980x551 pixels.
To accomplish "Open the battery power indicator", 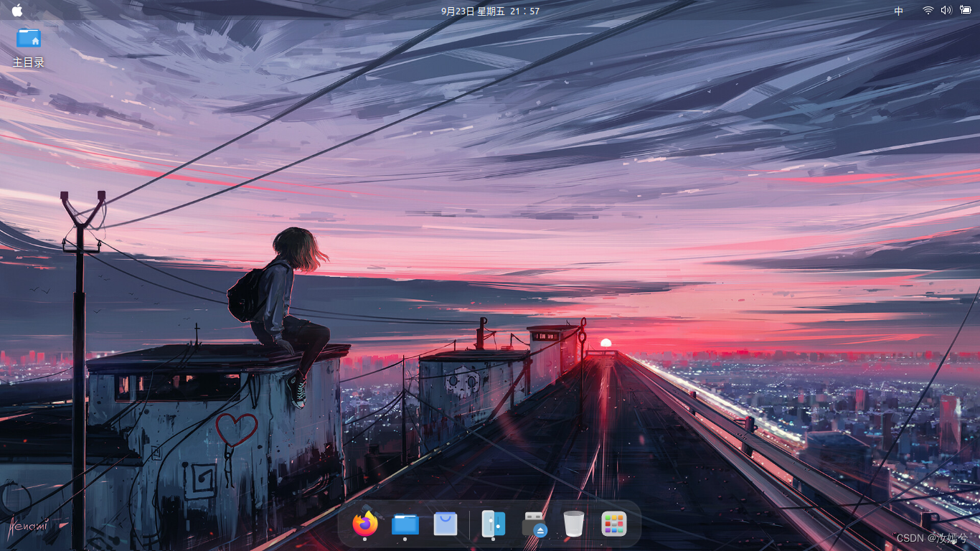I will click(966, 11).
